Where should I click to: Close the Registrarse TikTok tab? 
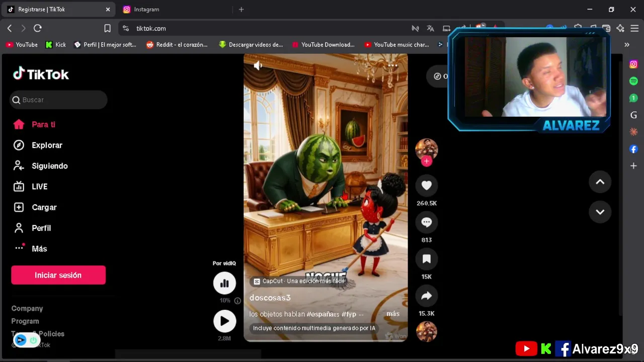click(108, 10)
